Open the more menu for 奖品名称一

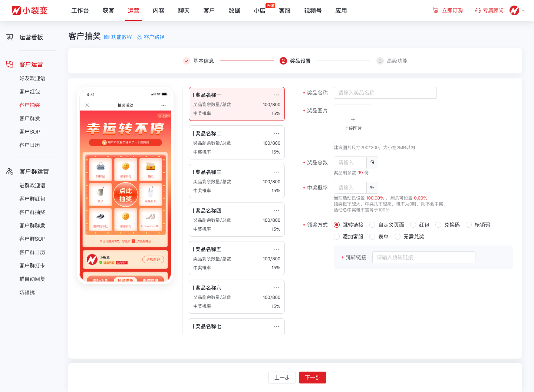(x=277, y=95)
